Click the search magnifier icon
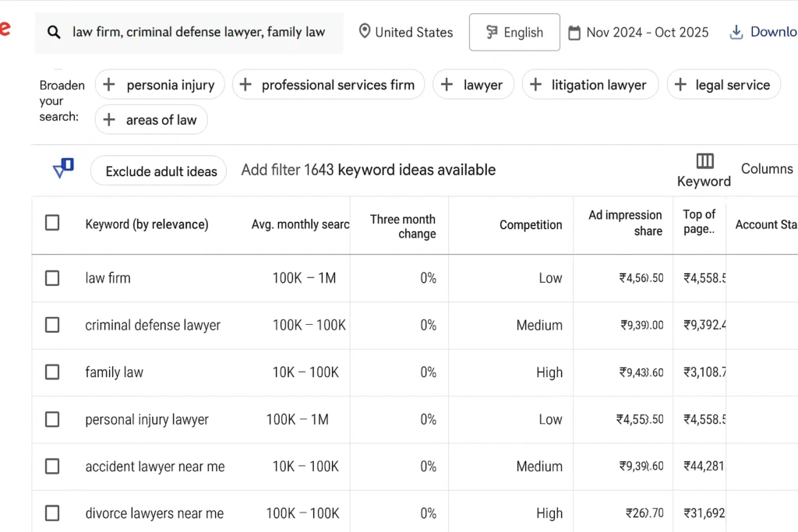The image size is (798, 532). click(54, 33)
